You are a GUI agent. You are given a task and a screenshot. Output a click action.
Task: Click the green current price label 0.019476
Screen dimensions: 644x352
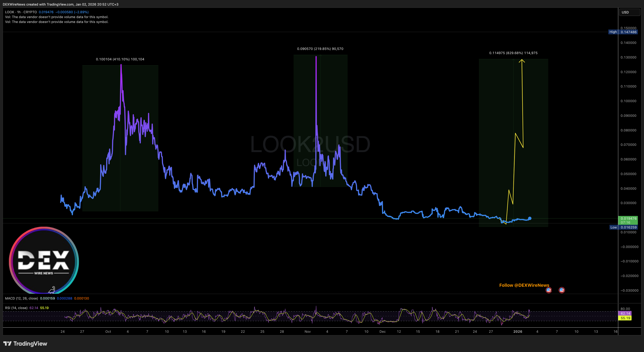pyautogui.click(x=628, y=218)
